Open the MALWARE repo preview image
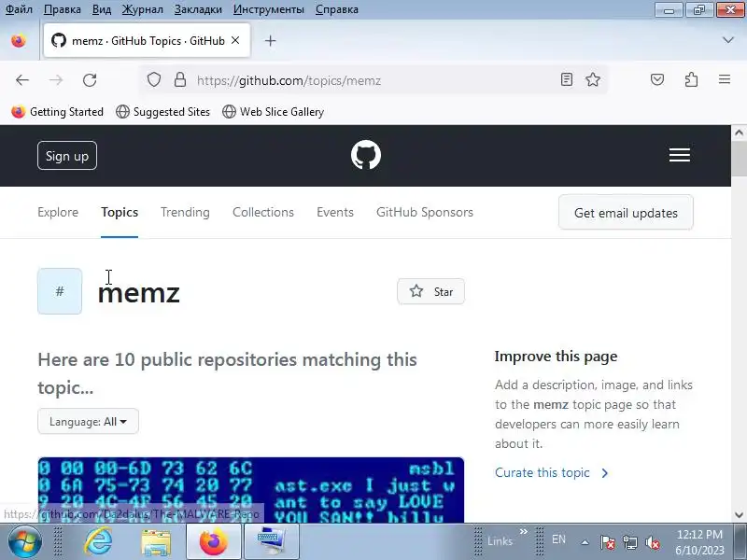The image size is (747, 560). [250, 490]
